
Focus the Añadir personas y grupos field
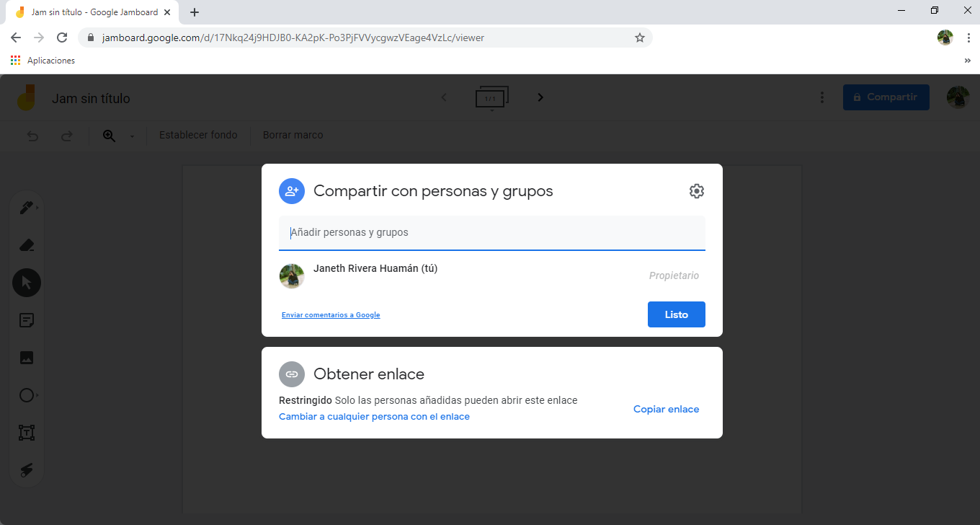click(491, 233)
